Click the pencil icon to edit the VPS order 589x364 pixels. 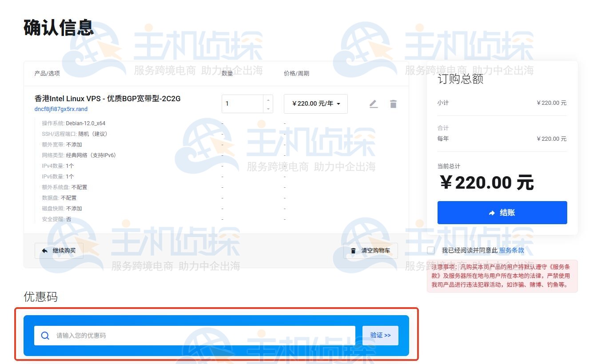click(x=374, y=103)
